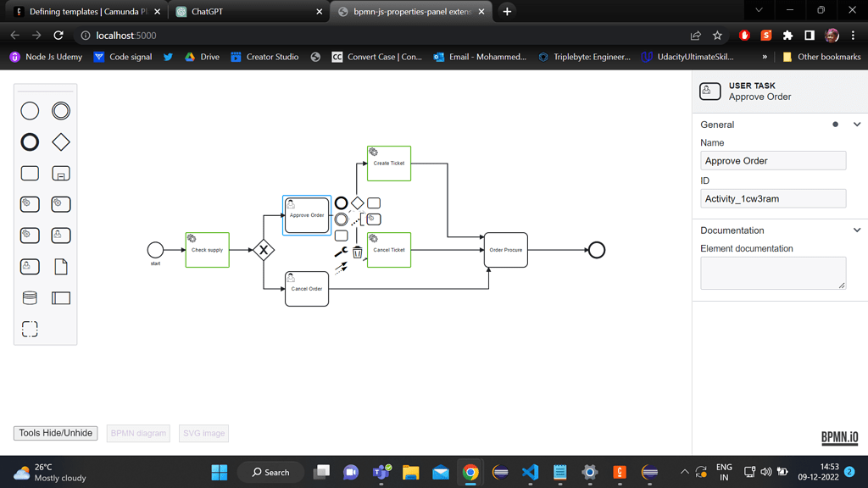Click inside the Name field showing Approve Order
Screen dimensions: 868x488
pyautogui.click(x=772, y=160)
